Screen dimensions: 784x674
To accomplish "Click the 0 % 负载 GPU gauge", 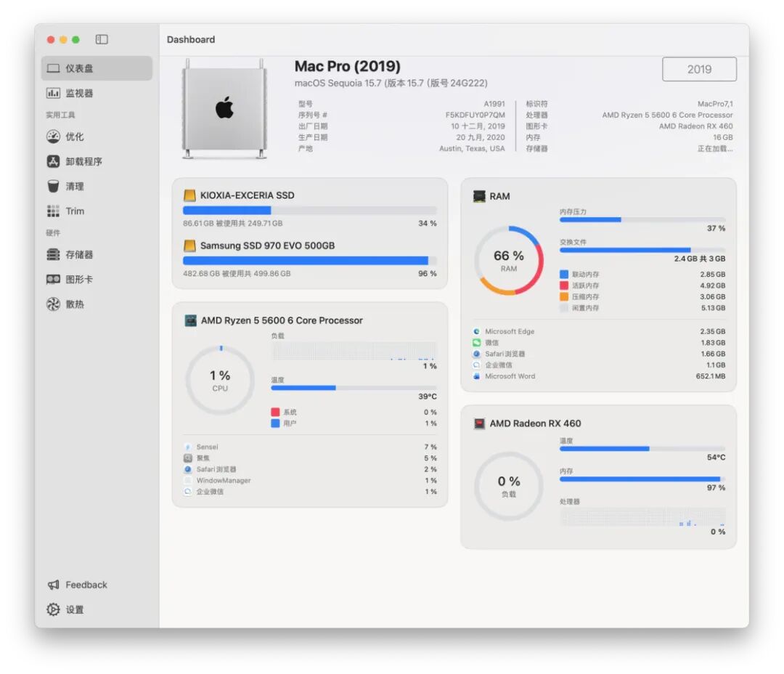I will [508, 487].
